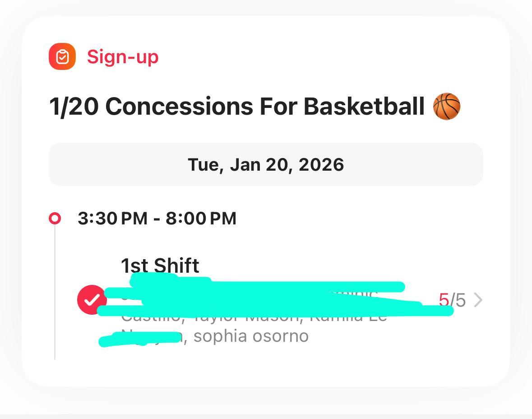
Task: Tap the small cyan scribble before sophia osorno
Action: coord(140,338)
